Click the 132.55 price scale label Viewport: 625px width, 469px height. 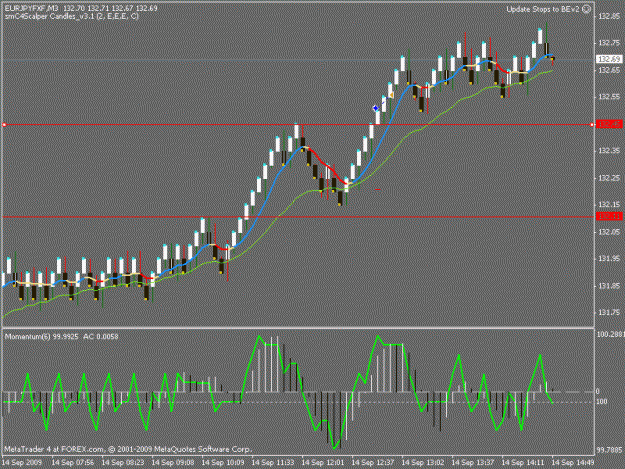(x=609, y=97)
